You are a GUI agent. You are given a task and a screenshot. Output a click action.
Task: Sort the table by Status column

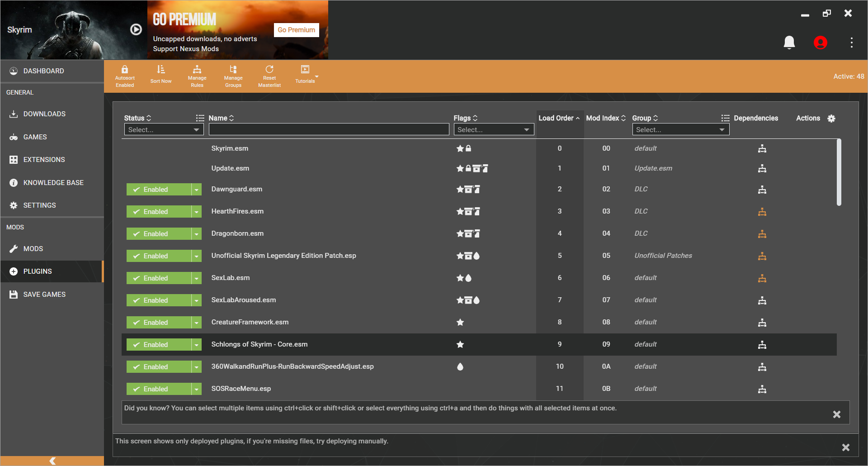pyautogui.click(x=138, y=118)
